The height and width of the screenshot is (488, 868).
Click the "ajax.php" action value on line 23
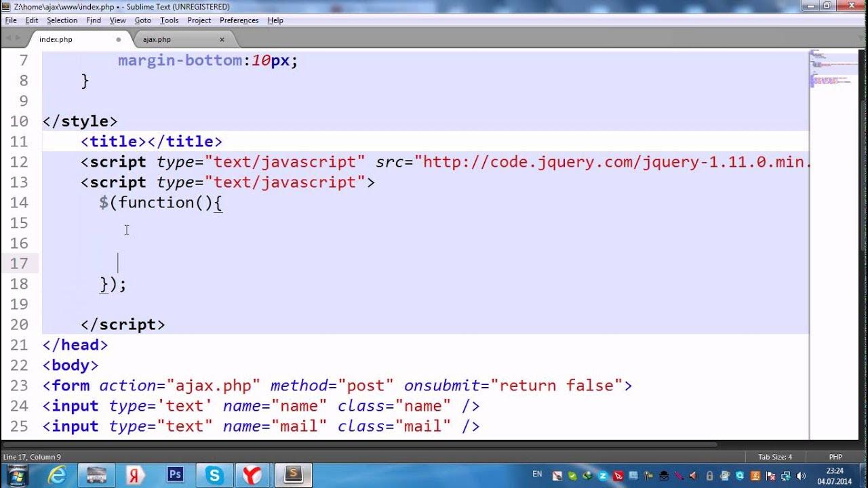pyautogui.click(x=213, y=386)
